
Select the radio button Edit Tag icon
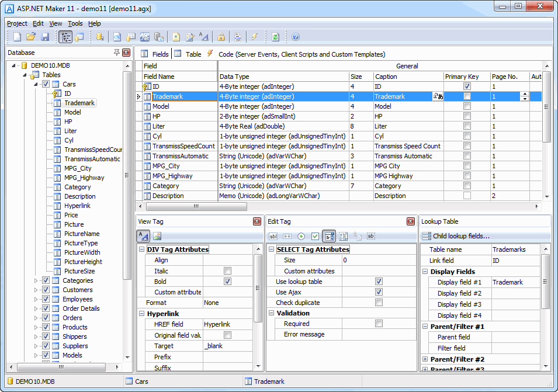coord(301,236)
